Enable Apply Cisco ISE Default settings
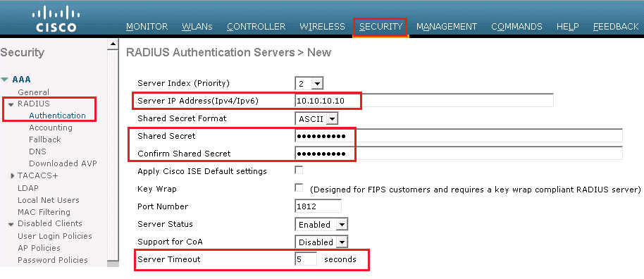Screen dimensions: 644x279 (299, 170)
